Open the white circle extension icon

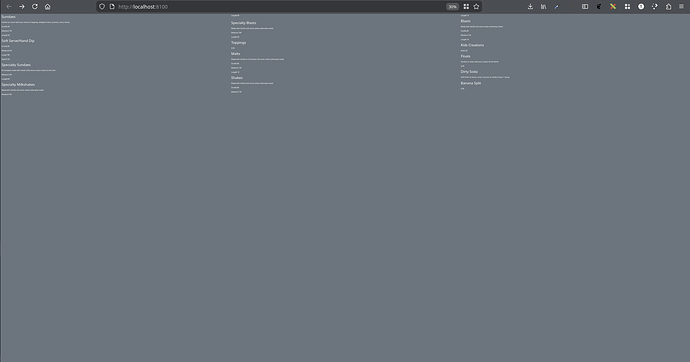[x=641, y=7]
